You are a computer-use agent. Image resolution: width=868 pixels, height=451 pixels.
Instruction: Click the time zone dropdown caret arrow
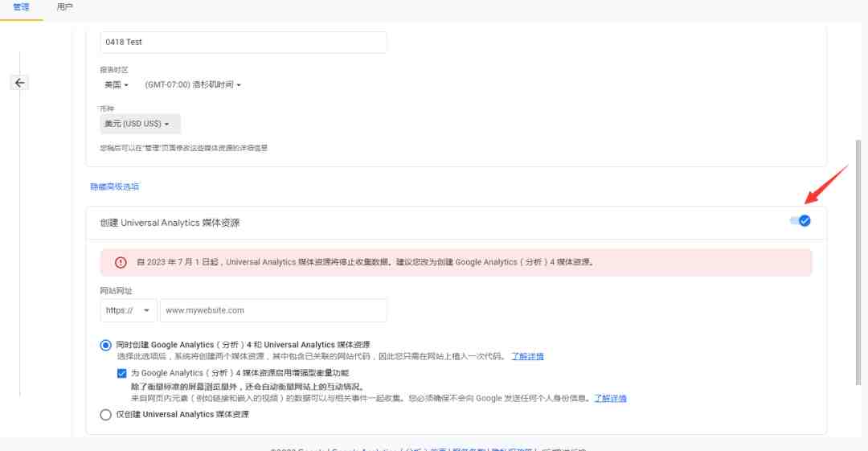239,85
